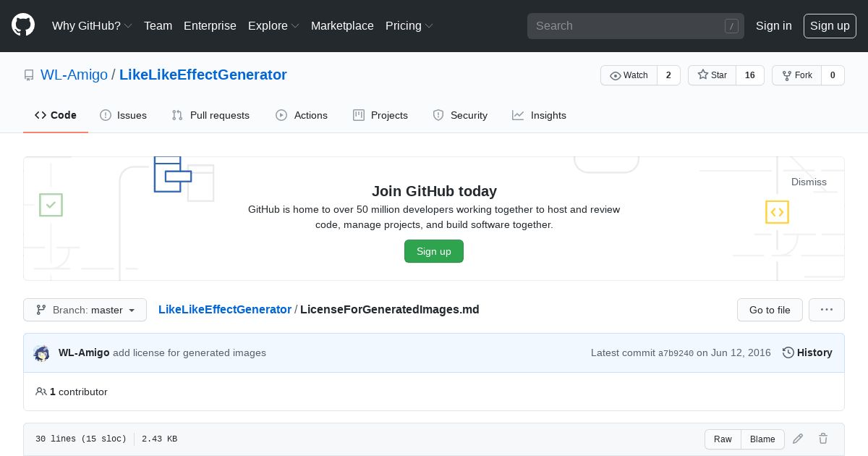The width and height of the screenshot is (868, 456).
Task: Click the header Sign up button
Action: coord(830,25)
